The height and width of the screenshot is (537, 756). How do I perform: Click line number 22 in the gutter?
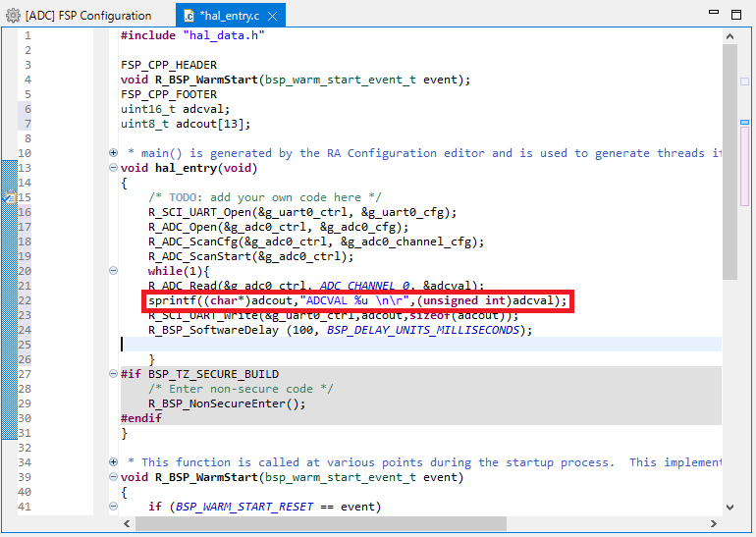25,300
